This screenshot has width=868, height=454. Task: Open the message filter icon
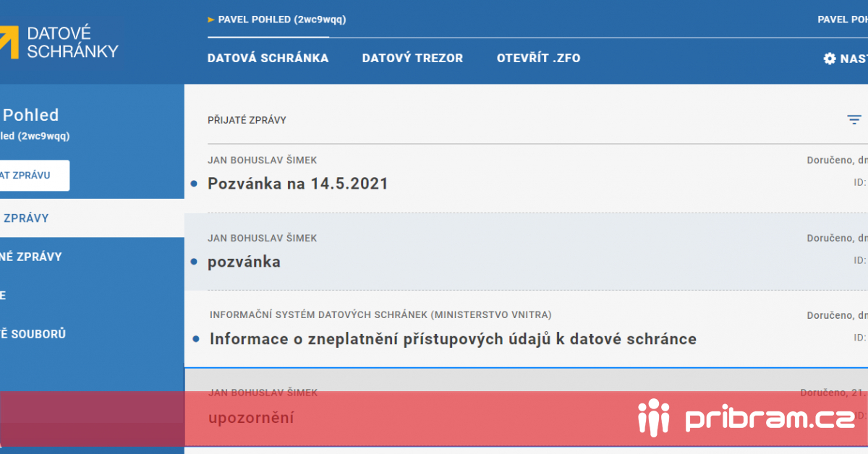click(x=854, y=120)
